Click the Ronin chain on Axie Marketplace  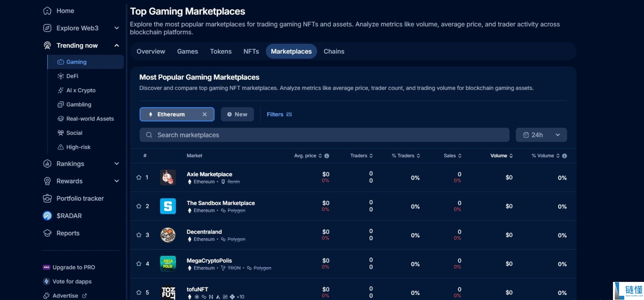pyautogui.click(x=231, y=182)
